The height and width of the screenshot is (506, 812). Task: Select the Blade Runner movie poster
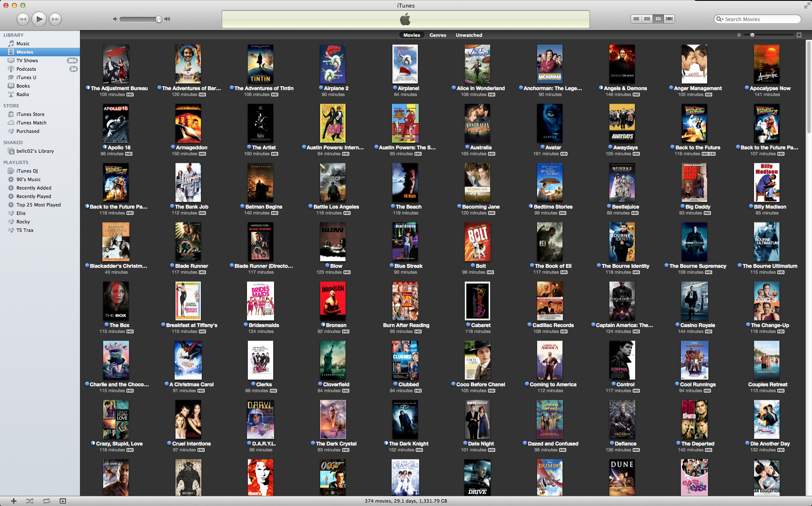coord(188,242)
